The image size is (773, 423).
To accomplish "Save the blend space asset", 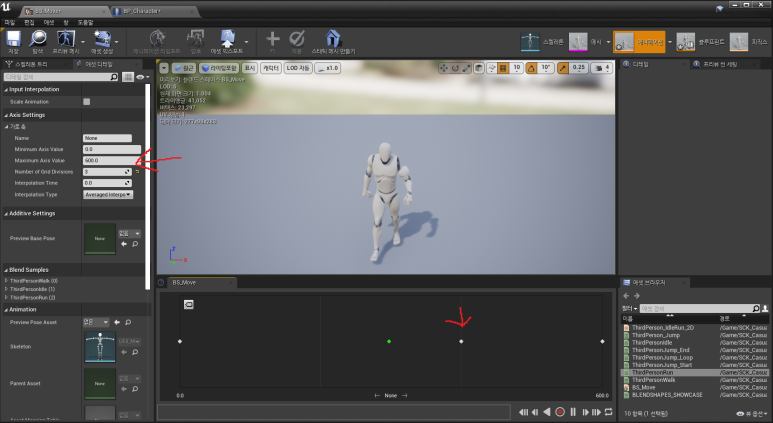I will 13,41.
